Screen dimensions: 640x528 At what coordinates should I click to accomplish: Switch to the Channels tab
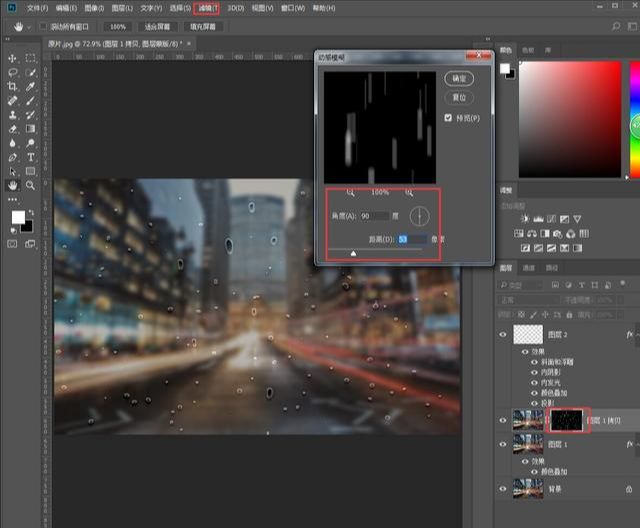[x=529, y=268]
